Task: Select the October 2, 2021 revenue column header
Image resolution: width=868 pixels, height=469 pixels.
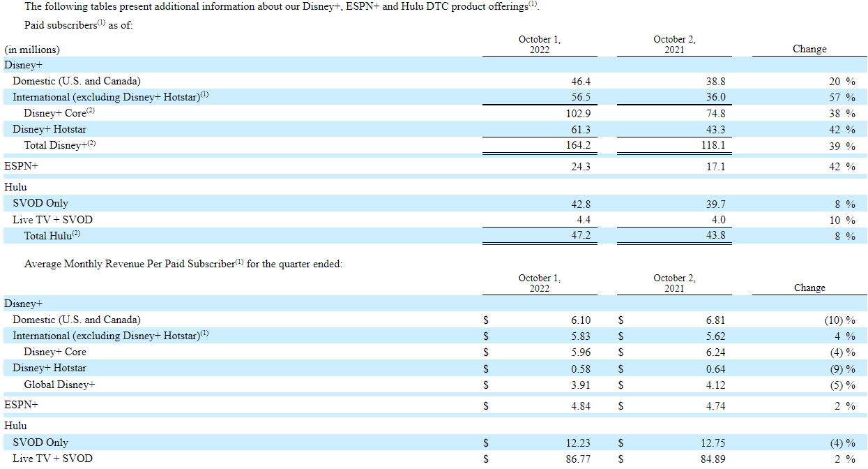Action: coord(674,283)
